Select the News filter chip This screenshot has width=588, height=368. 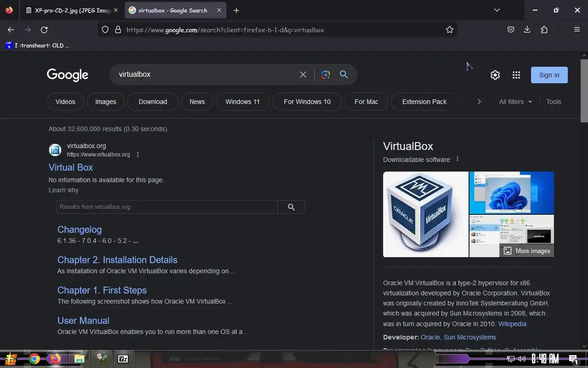[197, 102]
